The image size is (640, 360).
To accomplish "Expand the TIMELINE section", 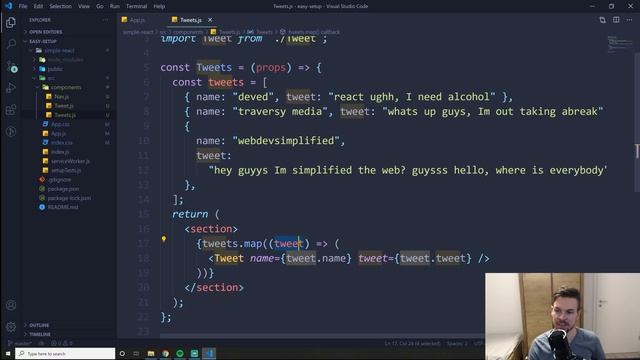I will point(40,334).
